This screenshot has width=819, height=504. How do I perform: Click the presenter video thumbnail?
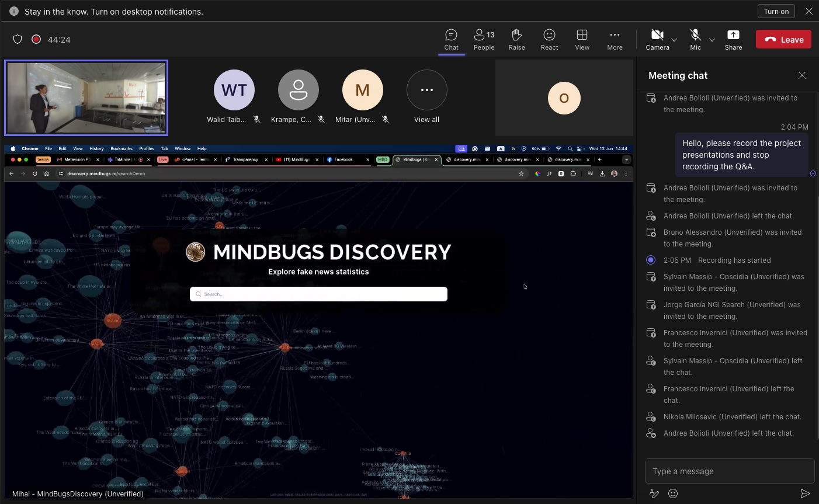86,98
